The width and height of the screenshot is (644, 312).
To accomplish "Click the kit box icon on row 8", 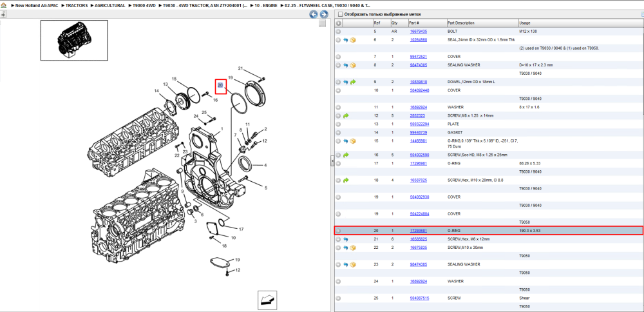I will (353, 65).
